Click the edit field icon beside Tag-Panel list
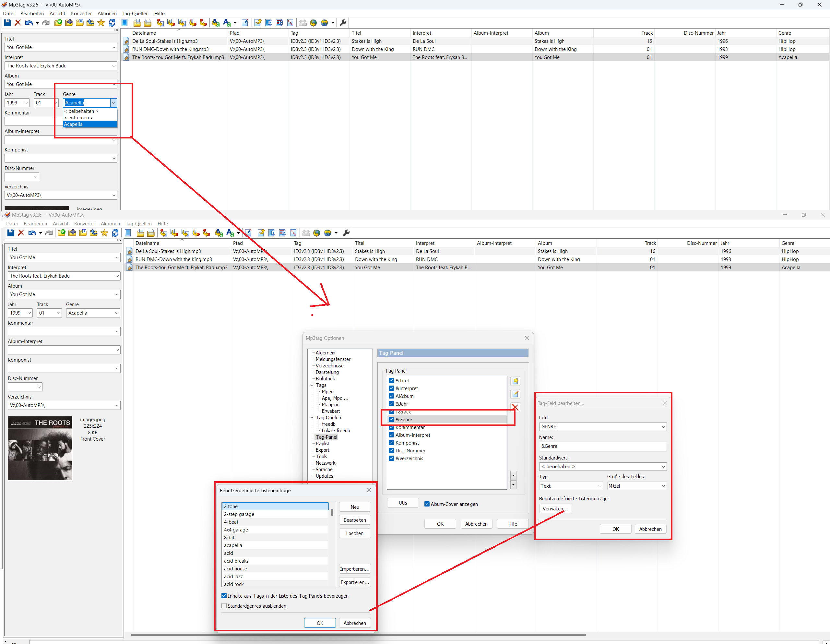Screen dimensions: 830x644 [515, 394]
